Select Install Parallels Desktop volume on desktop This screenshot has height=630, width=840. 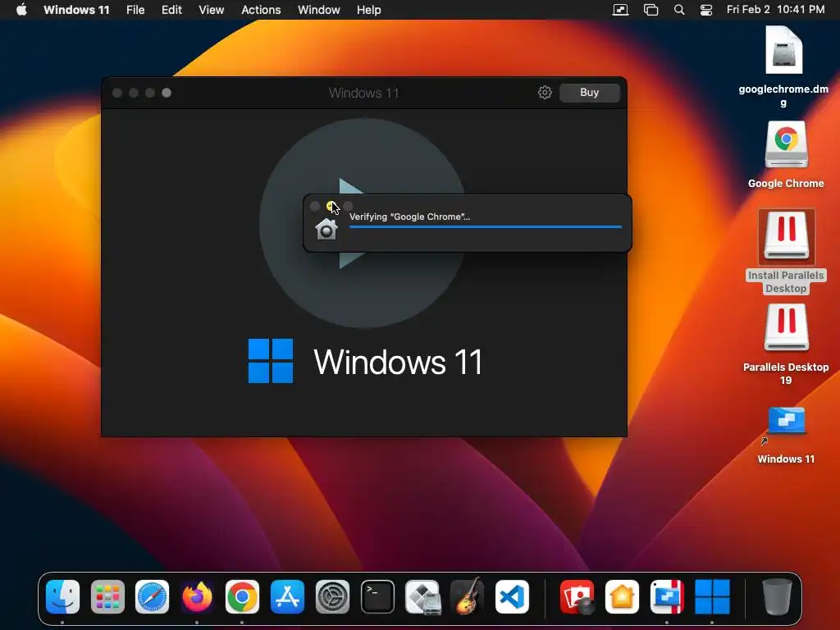tap(786, 252)
